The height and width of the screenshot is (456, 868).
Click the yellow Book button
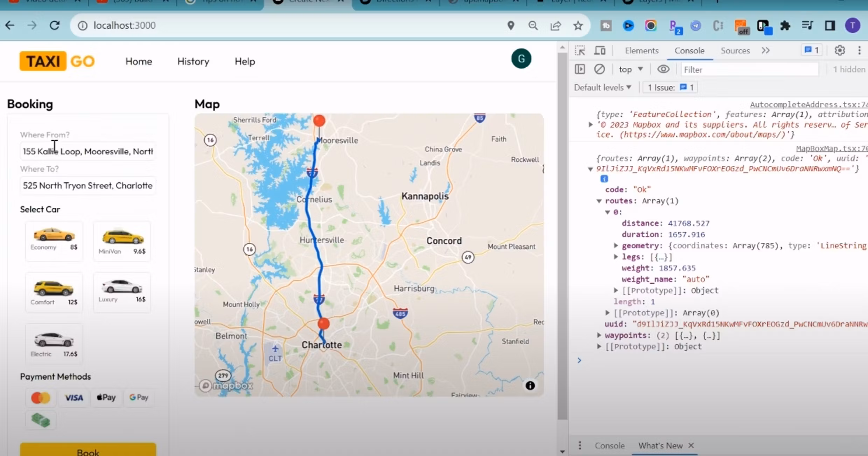coord(88,450)
